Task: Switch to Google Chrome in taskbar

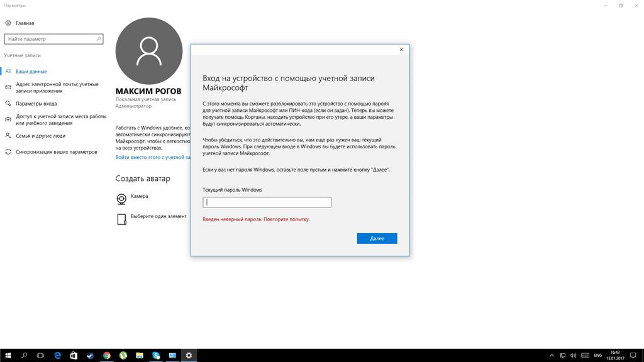Action: coord(107,356)
